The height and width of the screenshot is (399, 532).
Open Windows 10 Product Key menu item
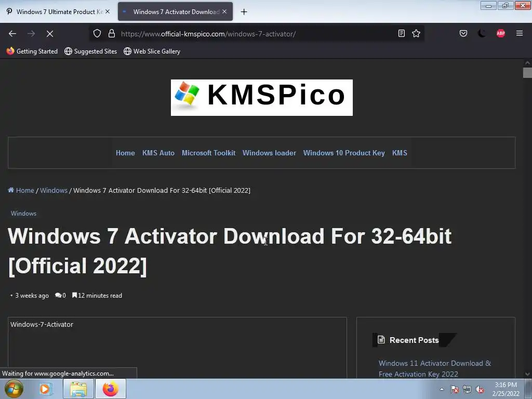pos(344,153)
